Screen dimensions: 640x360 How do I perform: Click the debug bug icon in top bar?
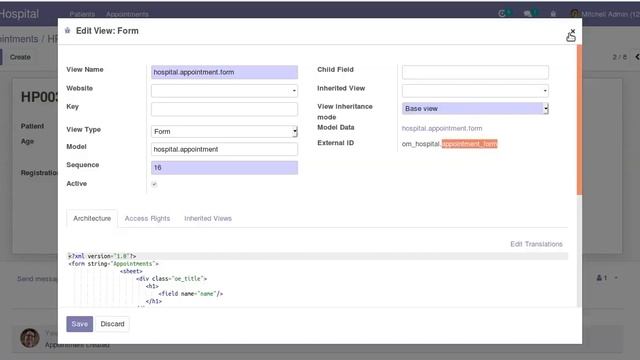tap(553, 13)
